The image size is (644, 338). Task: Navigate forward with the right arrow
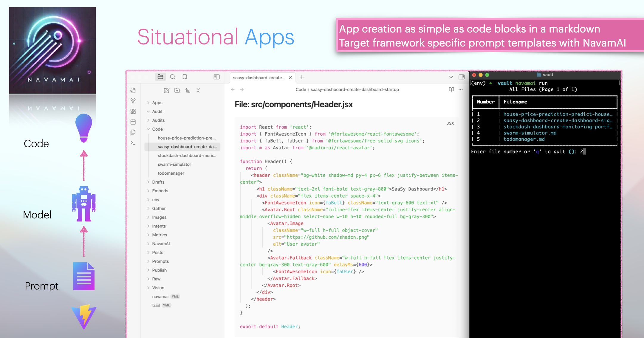(242, 89)
